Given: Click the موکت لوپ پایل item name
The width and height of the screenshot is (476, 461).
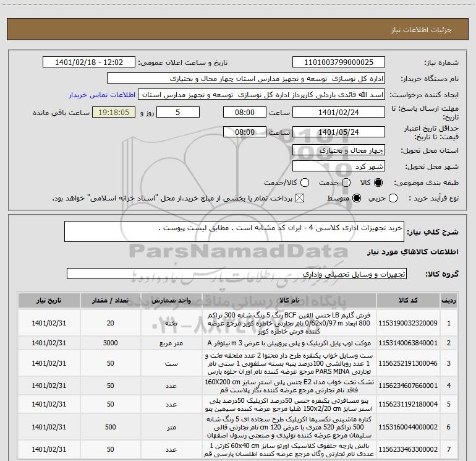Looking at the screenshot, I should (289, 343).
